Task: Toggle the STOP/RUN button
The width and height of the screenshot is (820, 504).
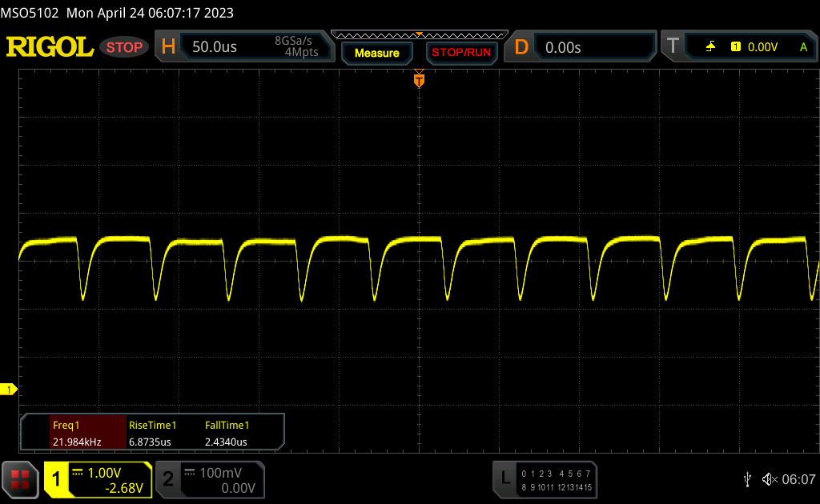Action: [461, 53]
